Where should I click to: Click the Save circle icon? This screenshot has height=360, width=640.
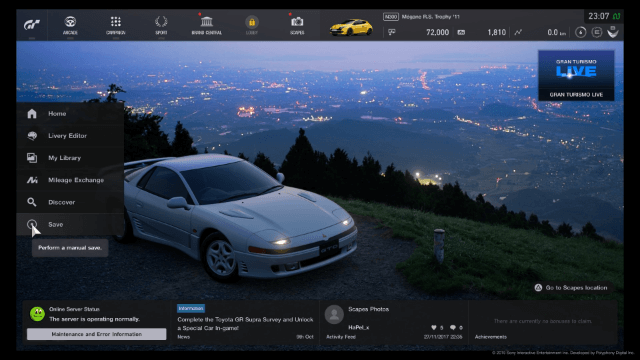pos(32,224)
